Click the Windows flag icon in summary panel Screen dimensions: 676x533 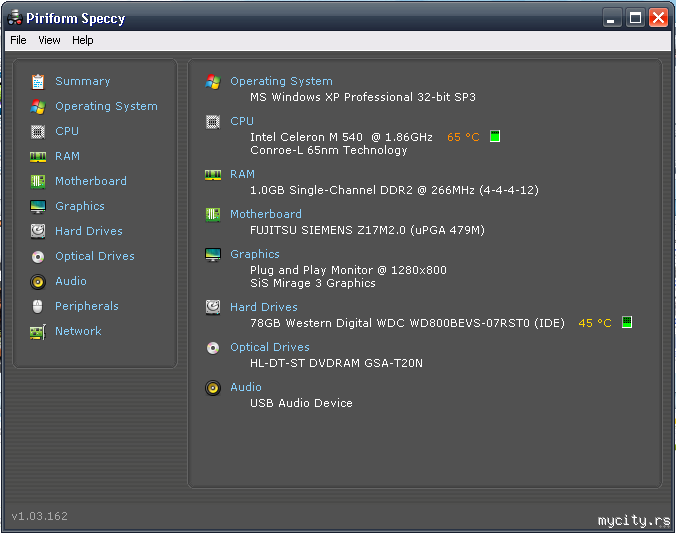213,82
